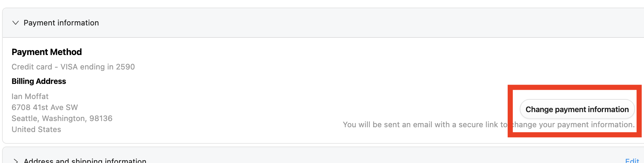Click the Billing Address heading
Image resolution: width=644 pixels, height=163 pixels.
(39, 81)
